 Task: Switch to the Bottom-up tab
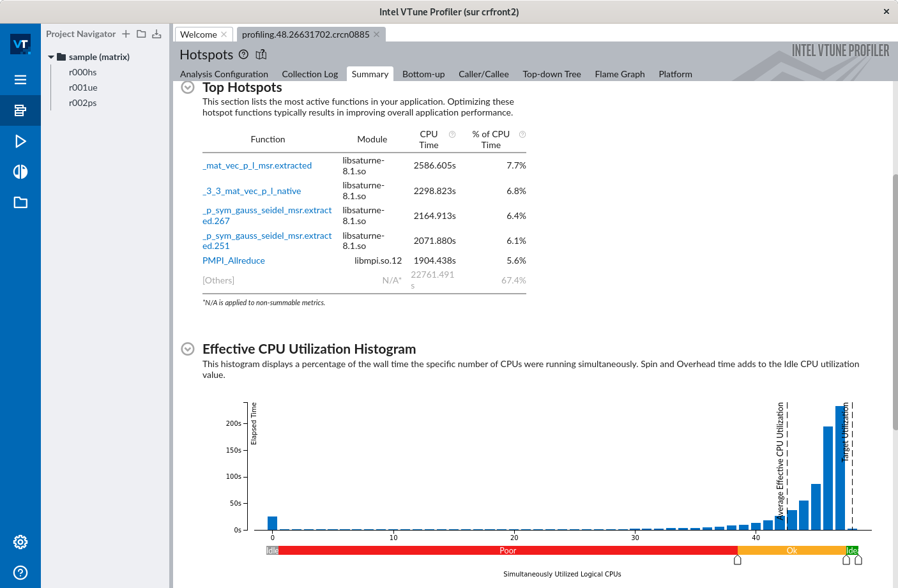(423, 74)
